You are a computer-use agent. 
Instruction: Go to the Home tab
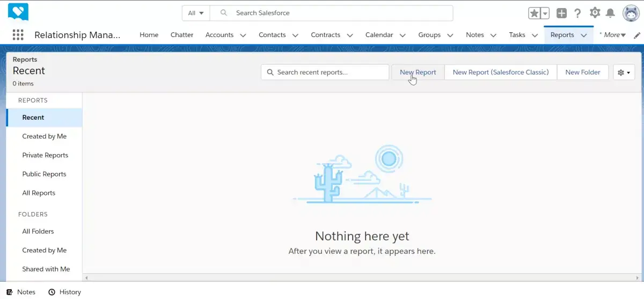click(x=149, y=35)
